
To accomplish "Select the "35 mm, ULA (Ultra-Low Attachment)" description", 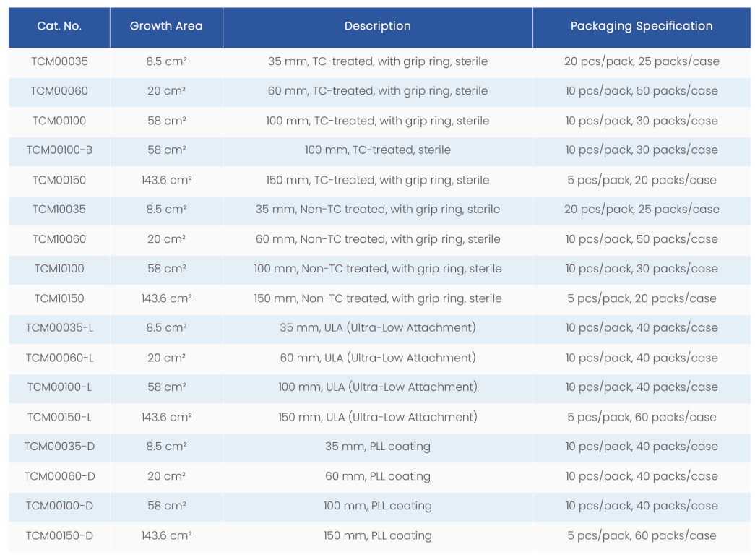I will click(x=377, y=328).
